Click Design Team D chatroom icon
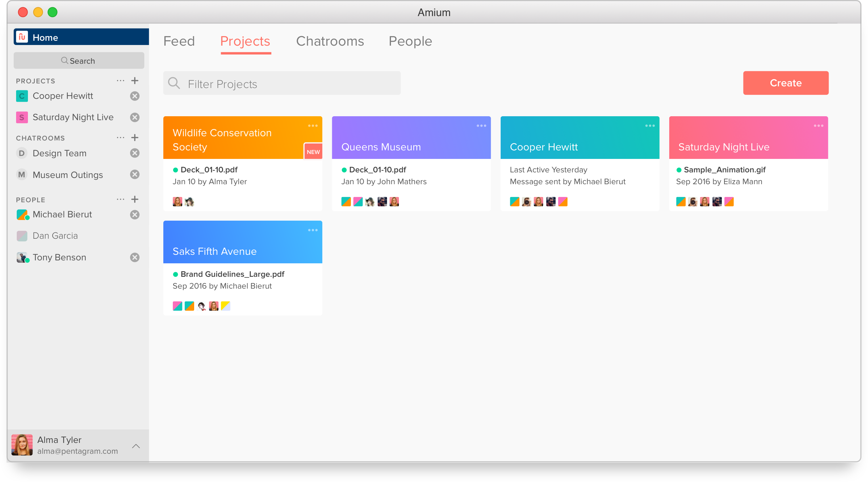 coord(22,153)
